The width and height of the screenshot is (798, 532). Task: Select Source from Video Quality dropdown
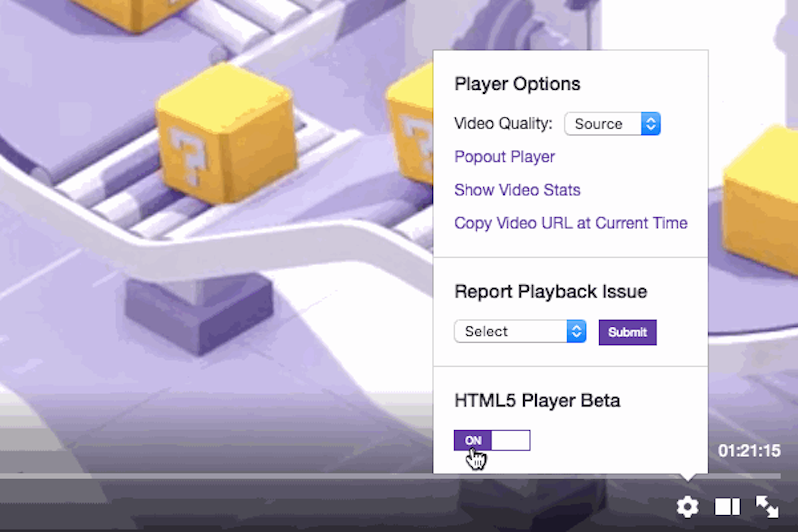click(x=611, y=123)
